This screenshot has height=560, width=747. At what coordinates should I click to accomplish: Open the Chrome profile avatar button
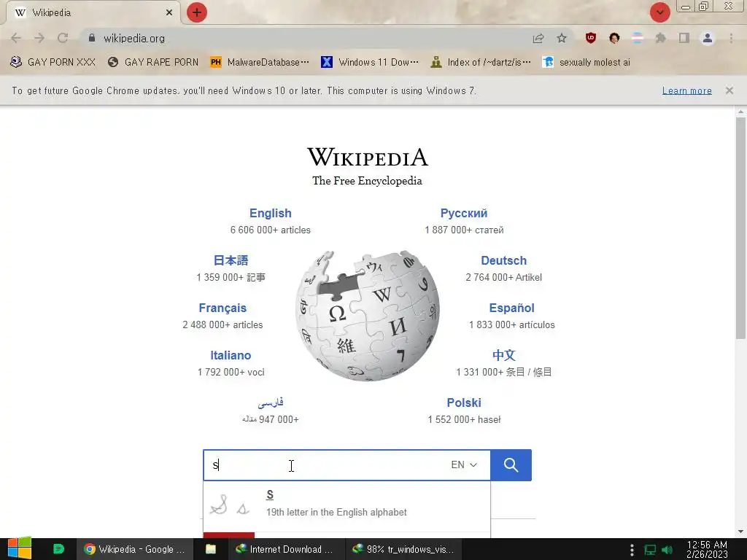pyautogui.click(x=708, y=38)
